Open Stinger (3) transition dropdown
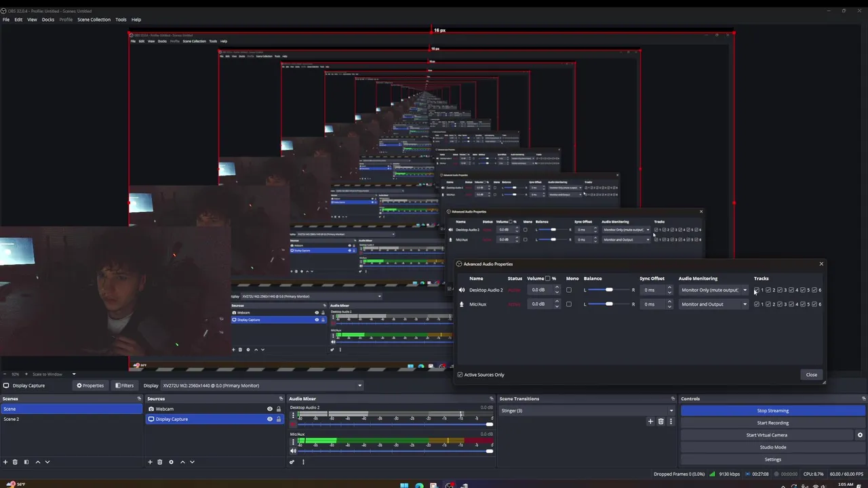 pos(587,411)
